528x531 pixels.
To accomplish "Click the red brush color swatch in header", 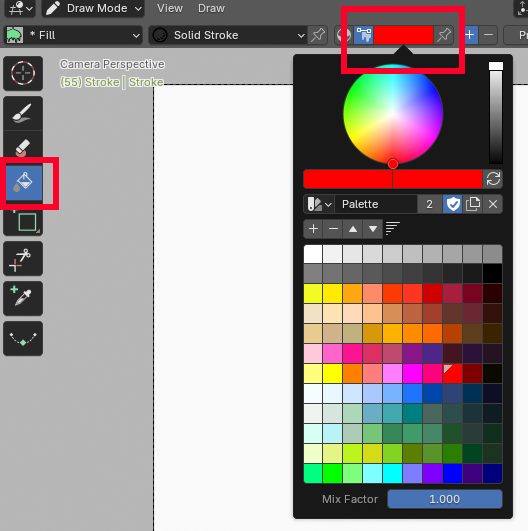I will click(x=403, y=35).
